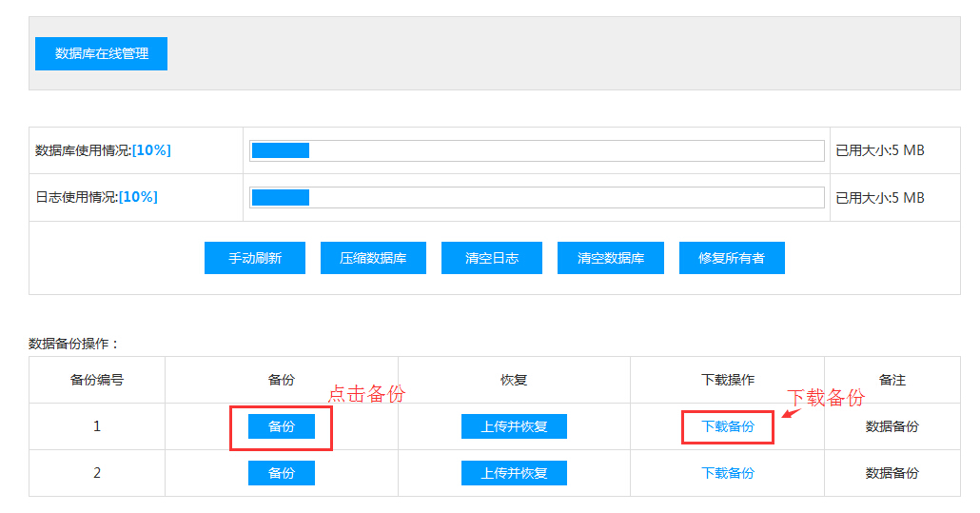This screenshot has height=513, width=980.
Task: Click the 备份编号 column header
Action: [x=96, y=380]
